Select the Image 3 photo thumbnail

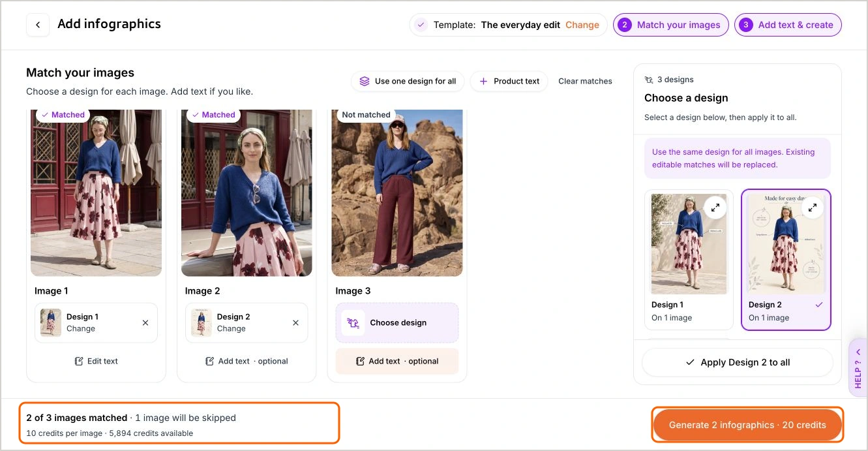[397, 193]
